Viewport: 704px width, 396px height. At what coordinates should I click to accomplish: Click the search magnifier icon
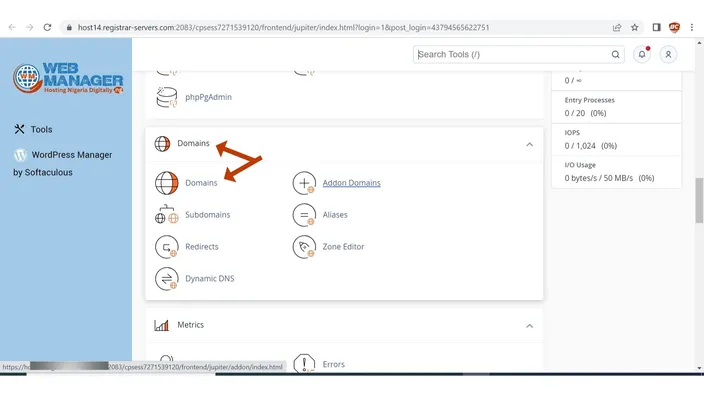[x=615, y=54]
